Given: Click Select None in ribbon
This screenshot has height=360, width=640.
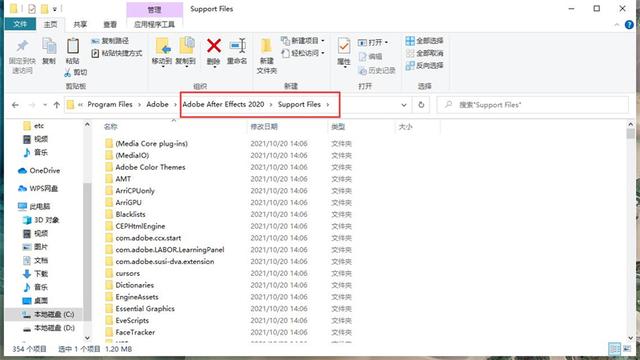Looking at the screenshot, I should 424,53.
